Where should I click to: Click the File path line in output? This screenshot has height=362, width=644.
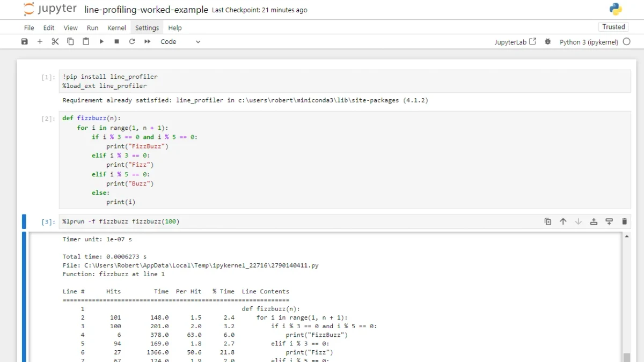tap(191, 265)
